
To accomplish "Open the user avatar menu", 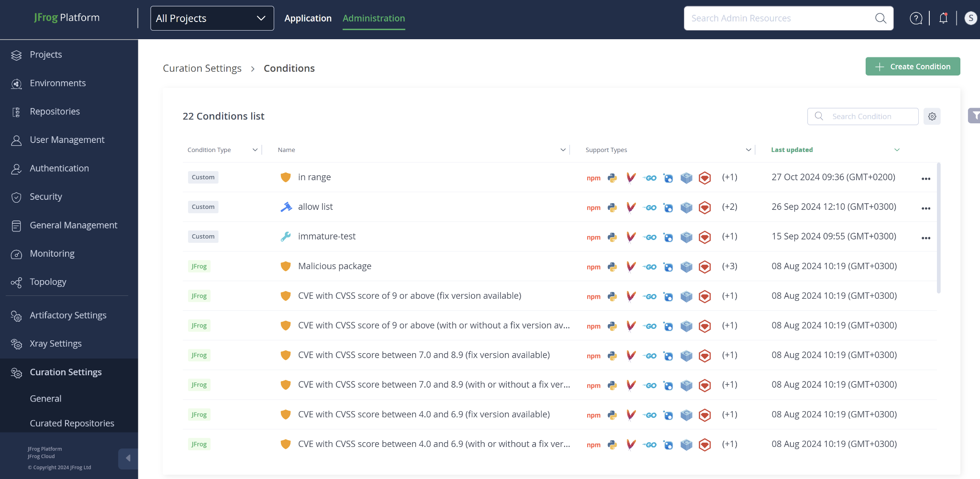I will click(x=970, y=18).
